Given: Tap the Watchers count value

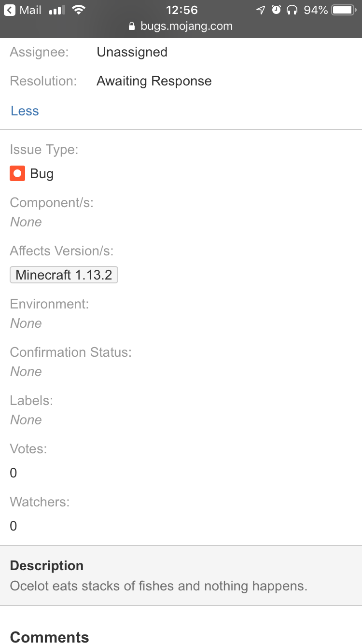Looking at the screenshot, I should pos(14,526).
